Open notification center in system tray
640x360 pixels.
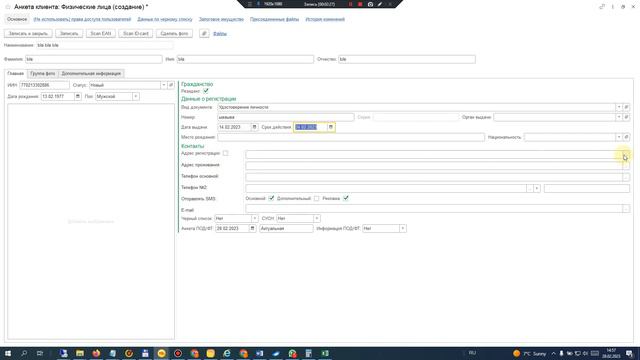point(629,353)
